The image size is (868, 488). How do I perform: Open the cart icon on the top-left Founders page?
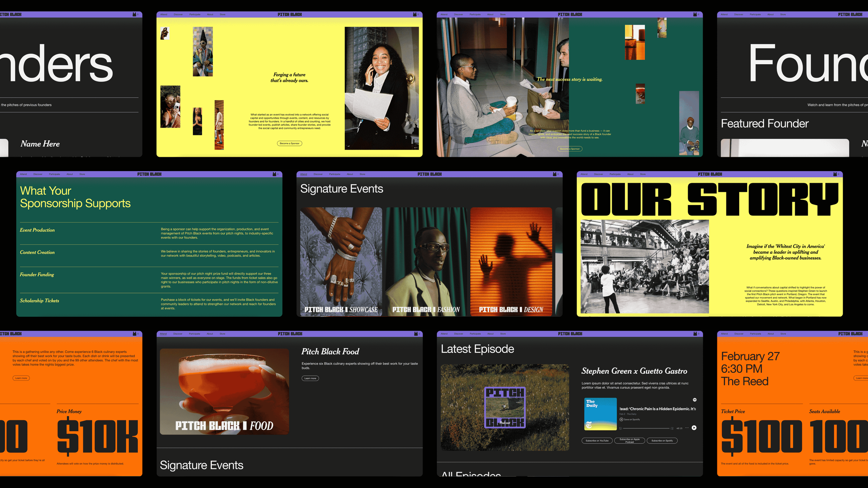click(134, 14)
